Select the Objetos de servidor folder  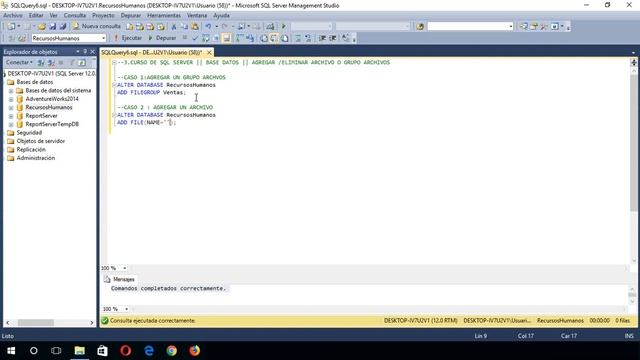click(x=40, y=141)
